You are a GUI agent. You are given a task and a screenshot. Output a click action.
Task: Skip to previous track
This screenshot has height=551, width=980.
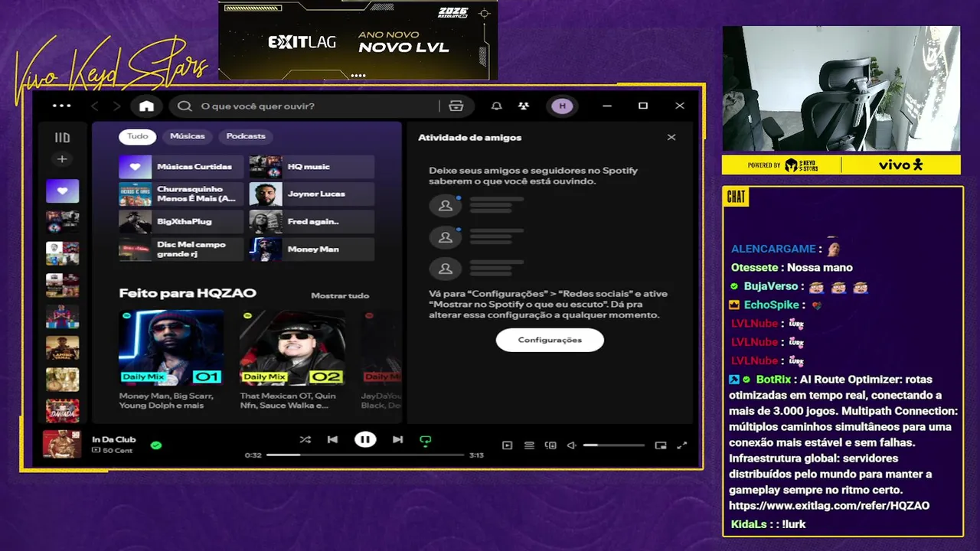(332, 439)
